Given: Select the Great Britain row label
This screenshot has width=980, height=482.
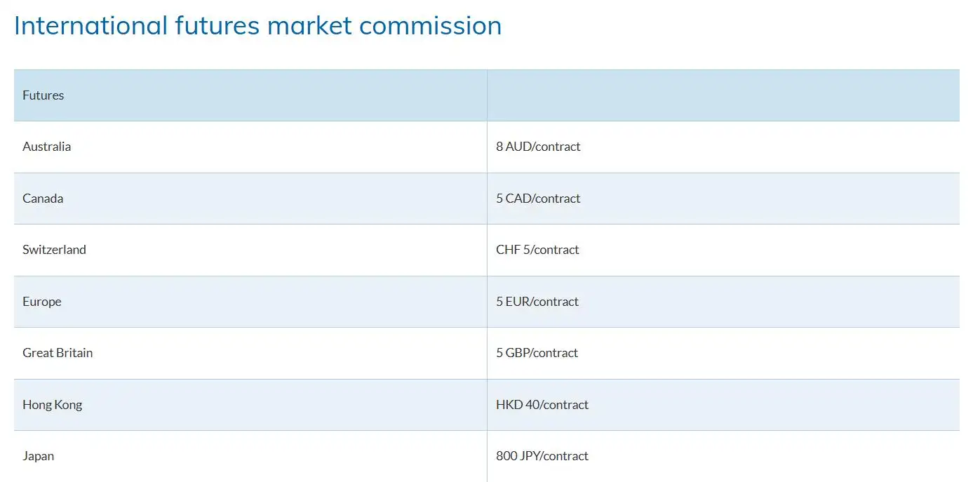Looking at the screenshot, I should point(58,353).
